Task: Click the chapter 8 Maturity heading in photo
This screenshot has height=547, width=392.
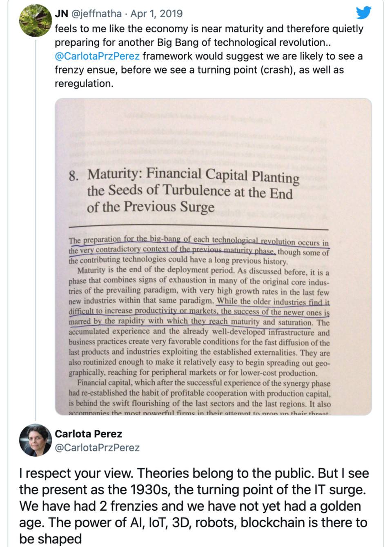Action: [184, 191]
